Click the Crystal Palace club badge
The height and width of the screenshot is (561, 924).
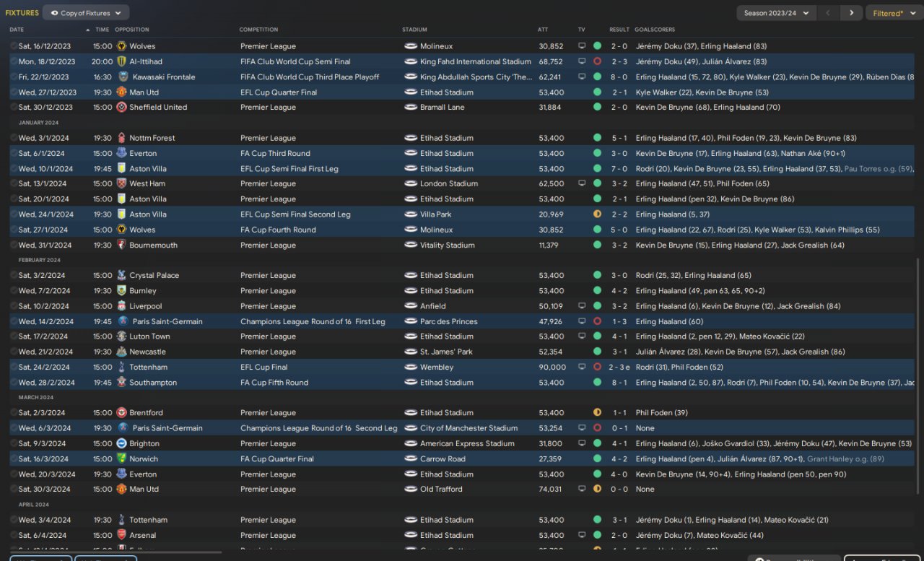[121, 275]
